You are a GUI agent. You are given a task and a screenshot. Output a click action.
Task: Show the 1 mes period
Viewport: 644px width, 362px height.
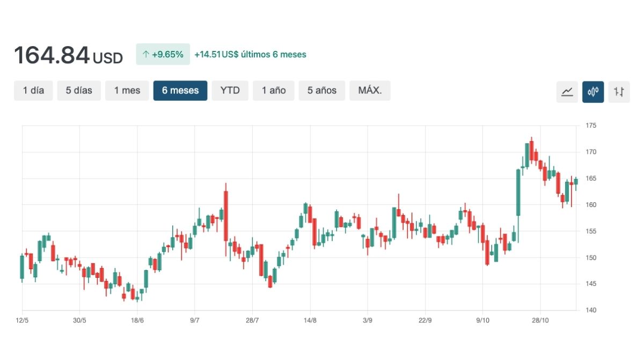127,91
